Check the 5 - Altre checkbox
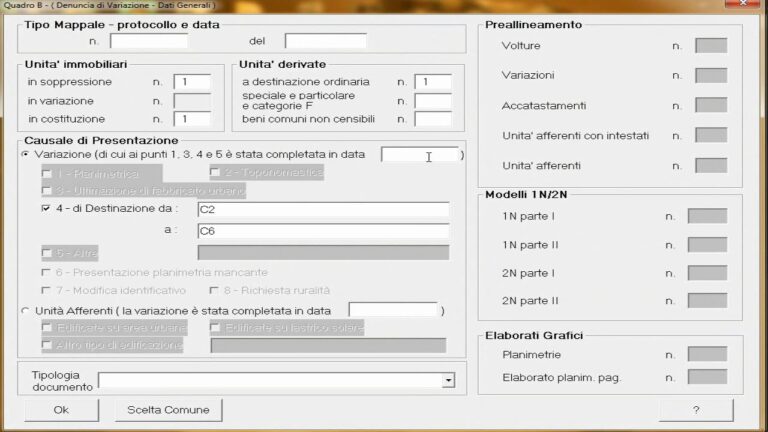 (x=47, y=253)
